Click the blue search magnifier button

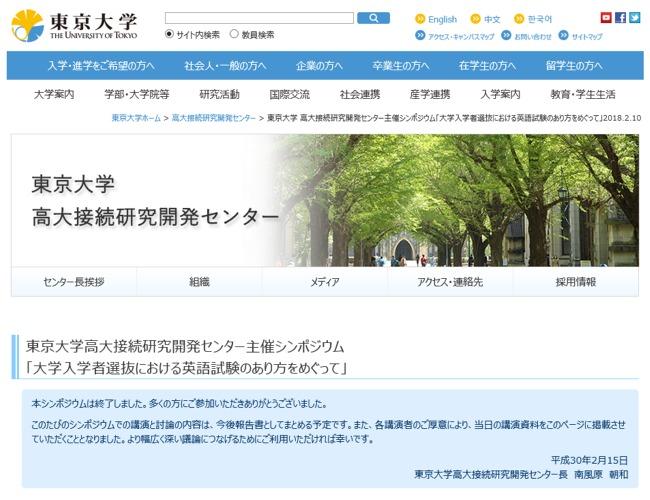[373, 18]
